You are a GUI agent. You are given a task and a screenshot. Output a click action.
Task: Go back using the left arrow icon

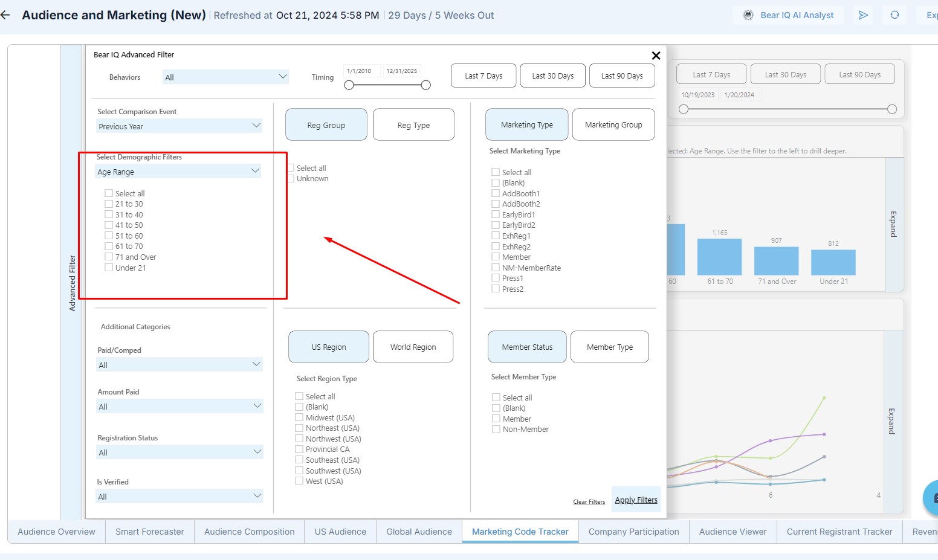5,15
